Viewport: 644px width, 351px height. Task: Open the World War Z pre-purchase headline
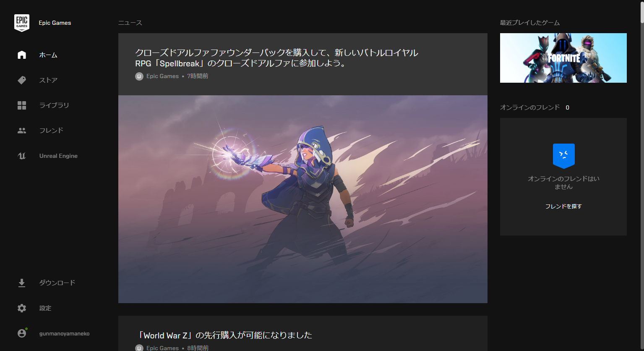tap(225, 335)
